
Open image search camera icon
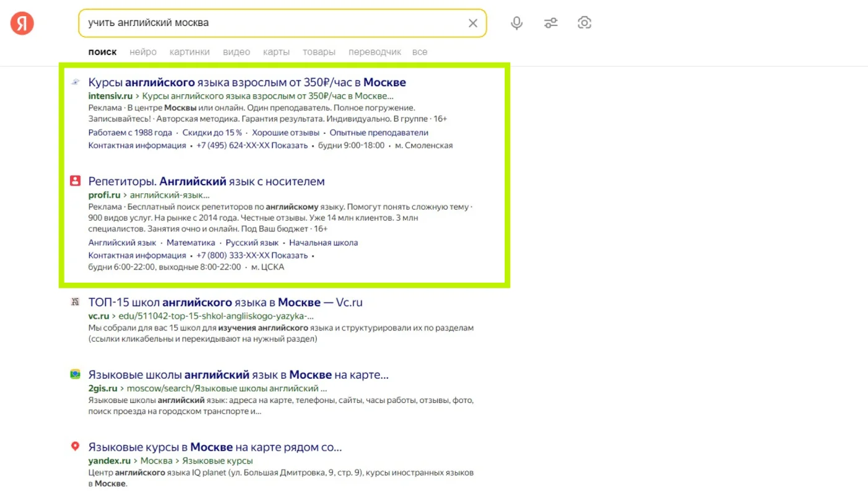point(584,23)
